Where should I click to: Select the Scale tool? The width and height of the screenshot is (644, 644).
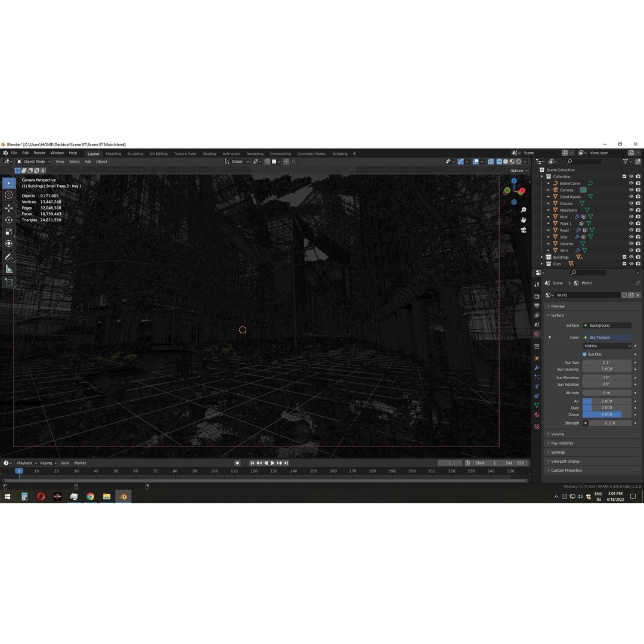pyautogui.click(x=8, y=232)
